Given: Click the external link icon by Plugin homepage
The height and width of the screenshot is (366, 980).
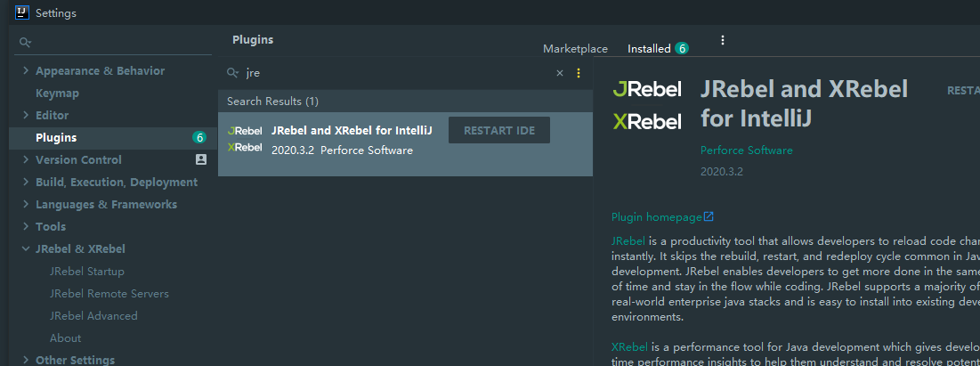Looking at the screenshot, I should tap(709, 216).
